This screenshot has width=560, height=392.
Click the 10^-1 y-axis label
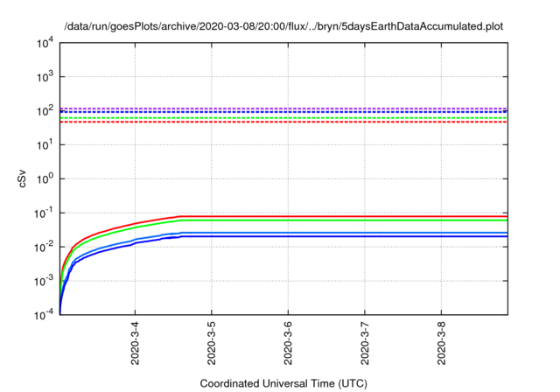tap(44, 213)
